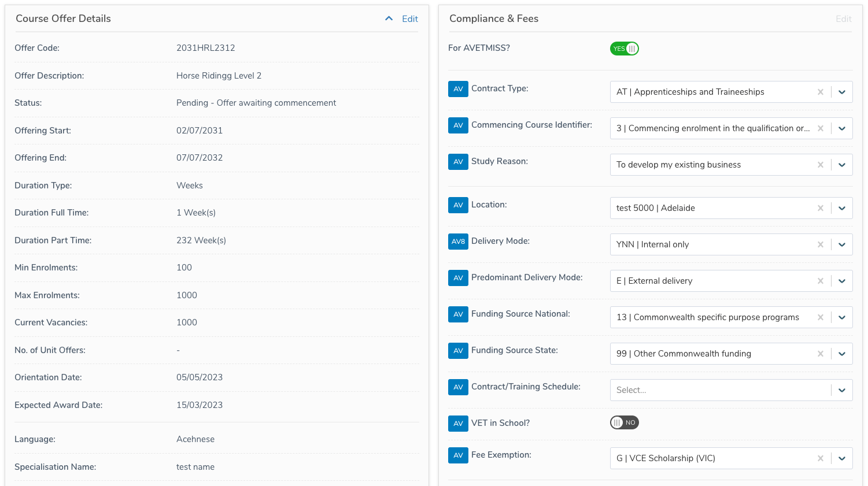Click the Min Enrolments value 100
868x486 pixels.
pos(184,268)
